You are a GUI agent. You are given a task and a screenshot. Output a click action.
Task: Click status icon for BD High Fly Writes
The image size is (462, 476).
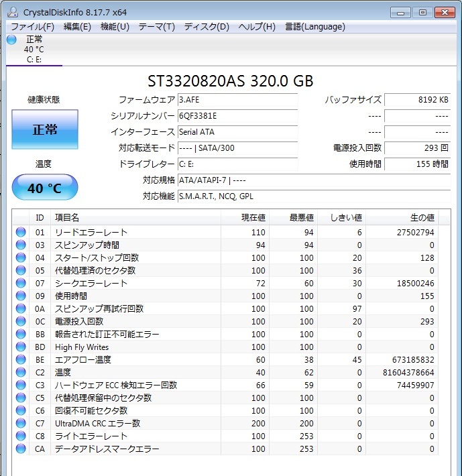(21, 347)
